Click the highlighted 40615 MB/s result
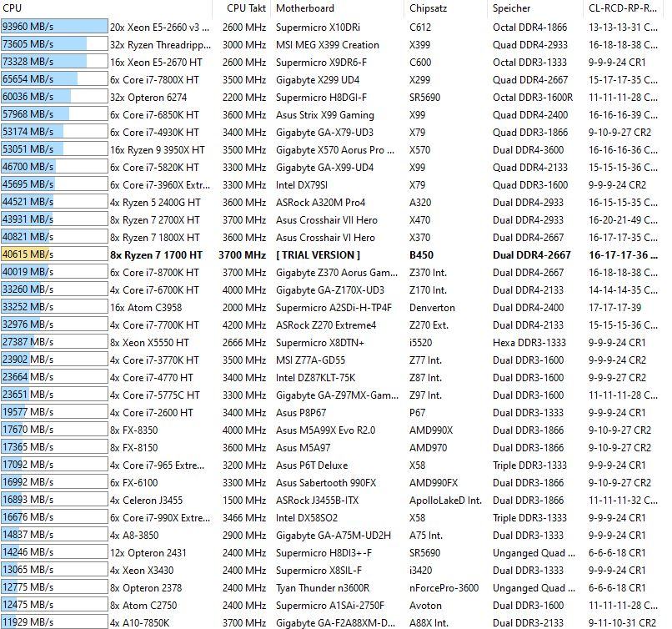Image resolution: width=672 pixels, height=629 pixels. point(54,254)
